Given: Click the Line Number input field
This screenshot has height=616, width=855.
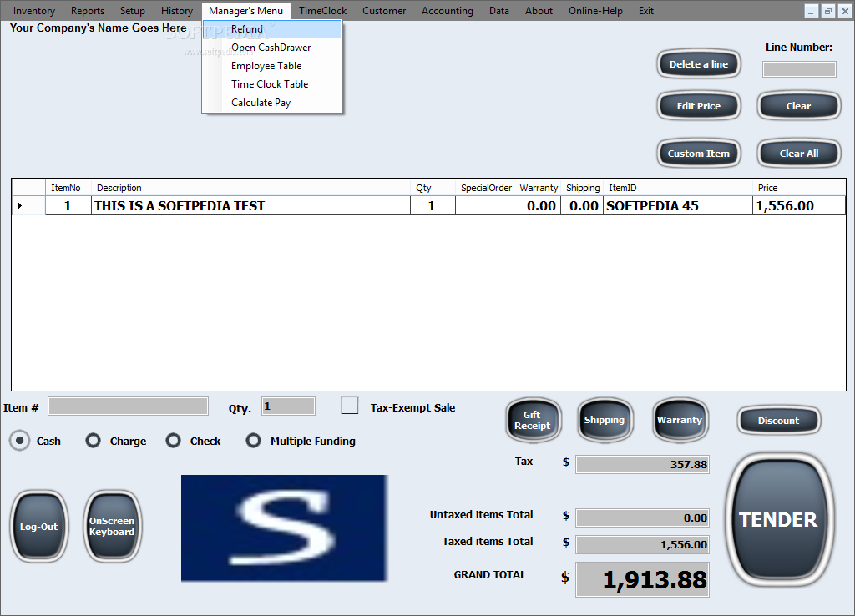Looking at the screenshot, I should click(799, 69).
